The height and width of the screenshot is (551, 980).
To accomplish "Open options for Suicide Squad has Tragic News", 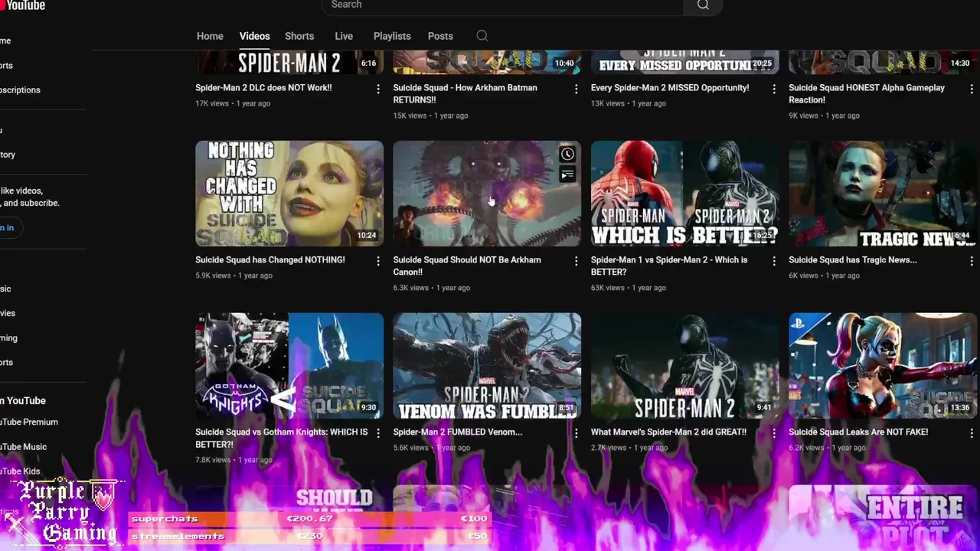I will coord(972,262).
